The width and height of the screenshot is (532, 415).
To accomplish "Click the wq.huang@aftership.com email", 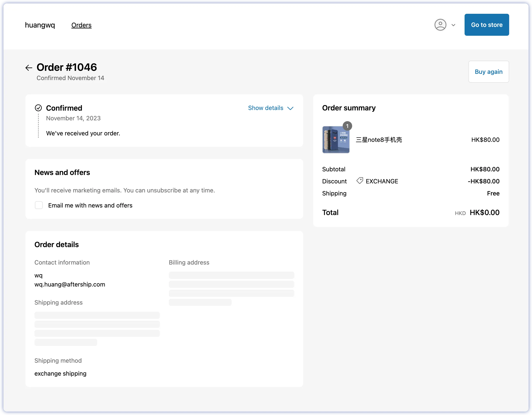I will point(70,284).
